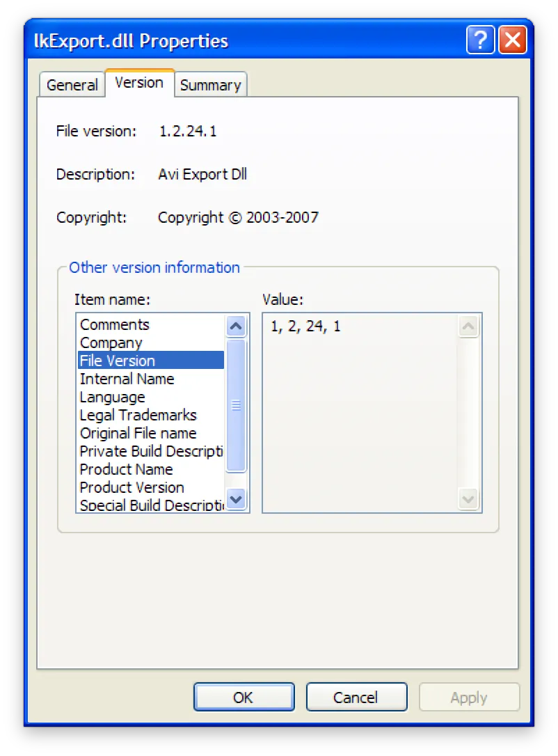Click item list scroll up arrow
Image resolution: width=558 pixels, height=756 pixels.
pyautogui.click(x=236, y=326)
